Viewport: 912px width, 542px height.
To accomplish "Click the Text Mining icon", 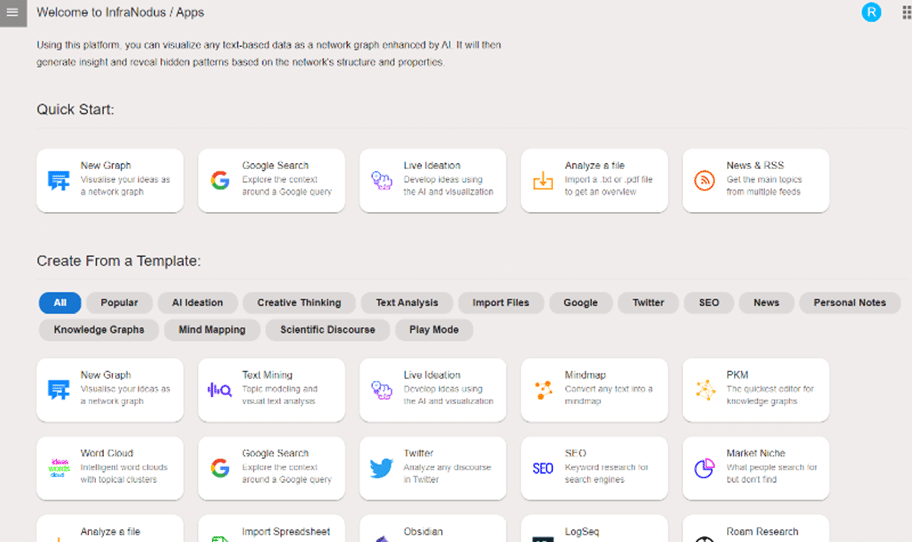I will [219, 390].
